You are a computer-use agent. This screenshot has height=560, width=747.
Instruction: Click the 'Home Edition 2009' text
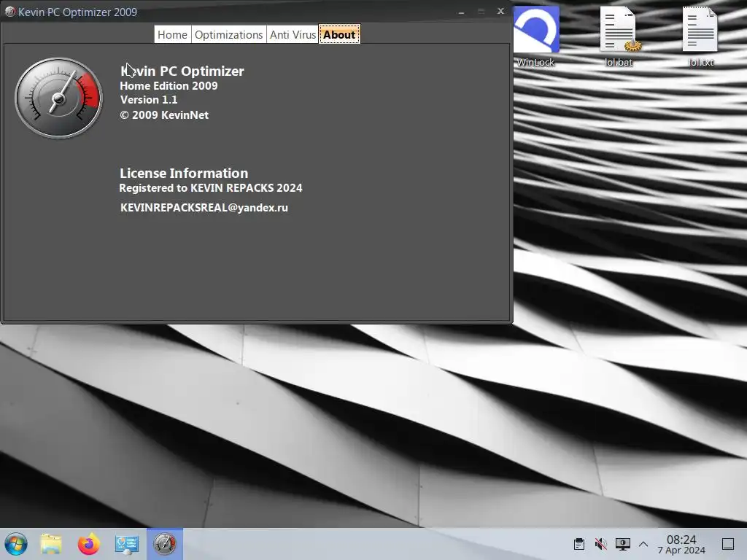click(169, 86)
